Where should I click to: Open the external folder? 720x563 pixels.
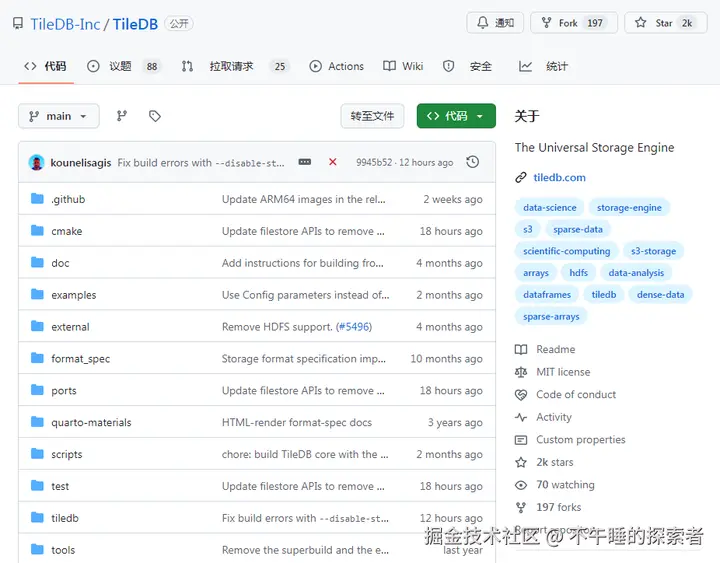pos(70,327)
